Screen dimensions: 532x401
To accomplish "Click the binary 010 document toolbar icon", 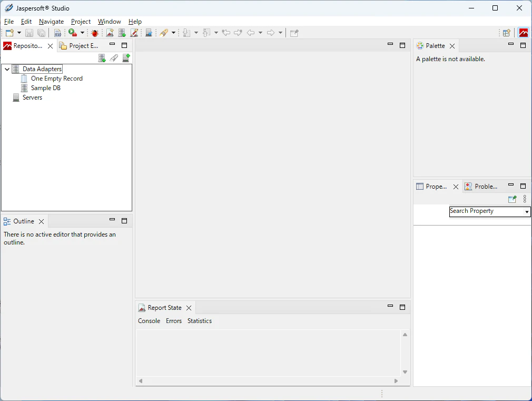I will 58,33.
